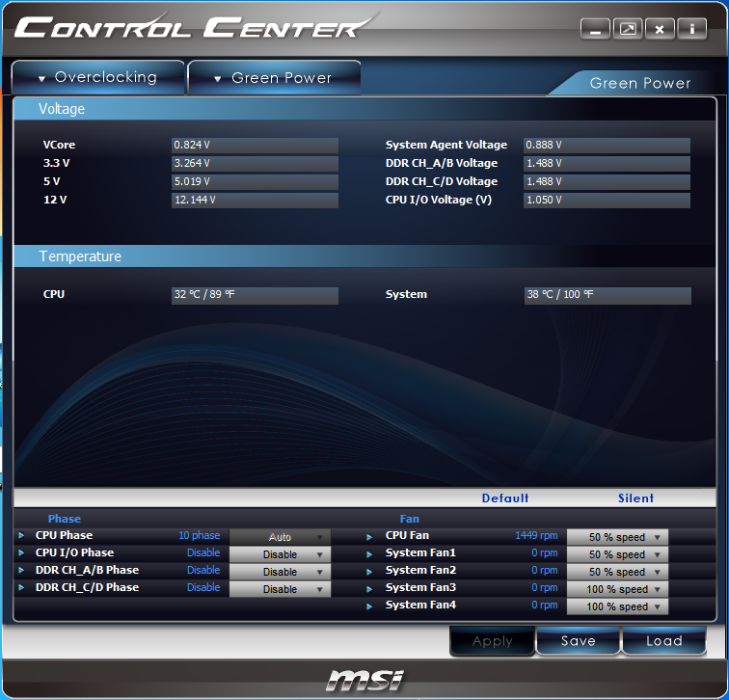The height and width of the screenshot is (700, 729).
Task: Open the DDR CH_A/B Phase dropdown
Action: (280, 572)
